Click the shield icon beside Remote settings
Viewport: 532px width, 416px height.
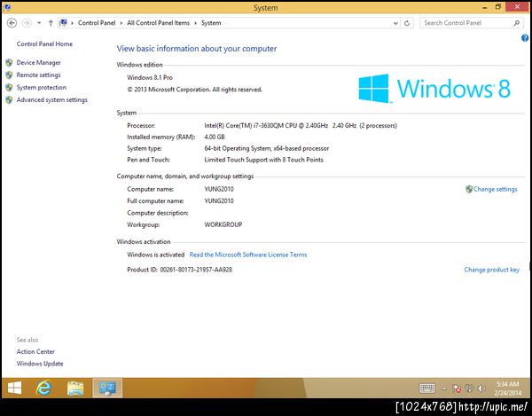pyautogui.click(x=9, y=75)
